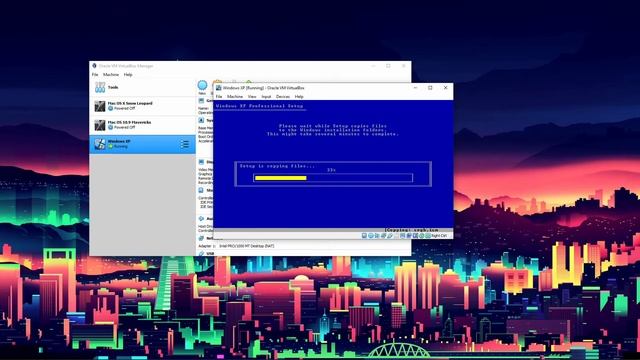
Task: Select the Windows XP running machine entry
Action: [142, 144]
